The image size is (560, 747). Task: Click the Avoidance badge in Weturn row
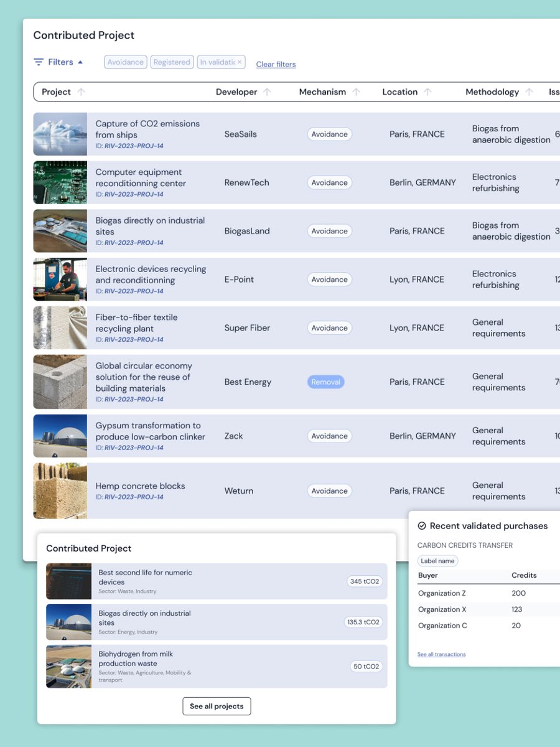[x=330, y=491]
